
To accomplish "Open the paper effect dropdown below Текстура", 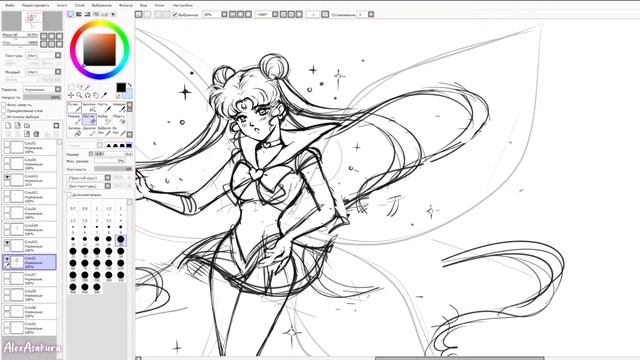I will click(x=58, y=72).
